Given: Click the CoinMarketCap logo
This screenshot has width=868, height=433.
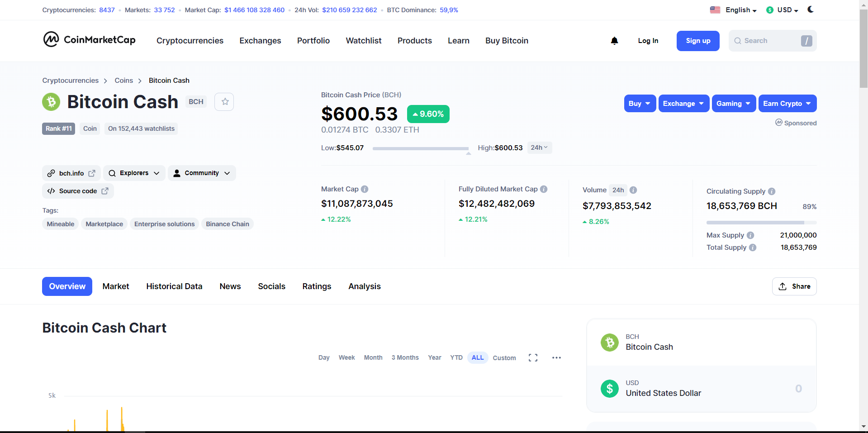Looking at the screenshot, I should click(x=90, y=40).
